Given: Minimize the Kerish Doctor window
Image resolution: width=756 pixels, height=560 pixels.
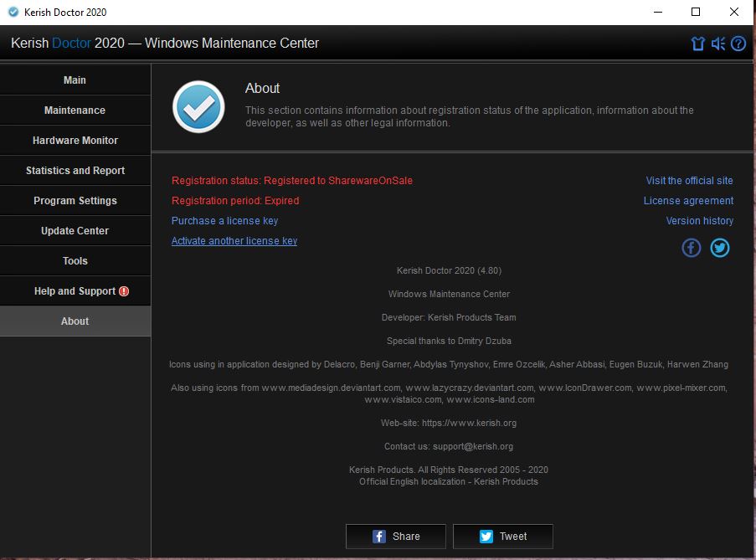Looking at the screenshot, I should (658, 12).
